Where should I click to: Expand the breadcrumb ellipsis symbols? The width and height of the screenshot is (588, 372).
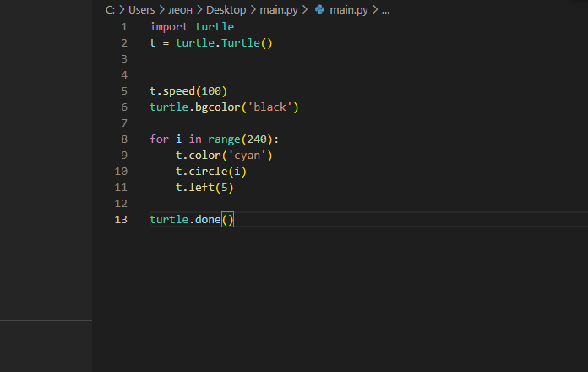coord(385,10)
